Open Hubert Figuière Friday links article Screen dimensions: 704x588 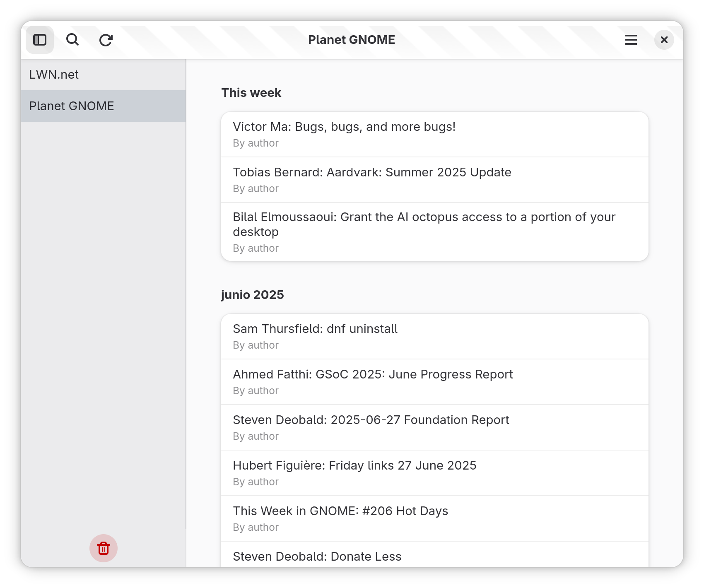click(435, 473)
